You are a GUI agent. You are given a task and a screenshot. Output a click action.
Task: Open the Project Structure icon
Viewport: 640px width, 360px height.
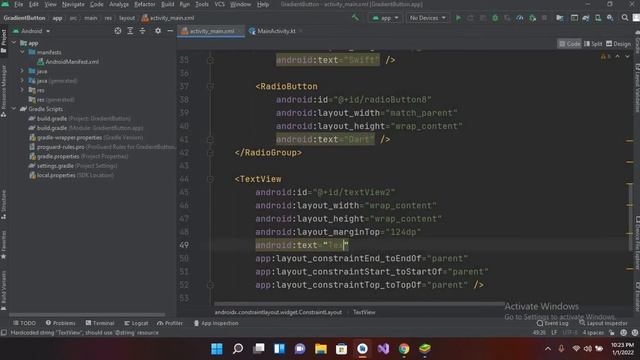[560, 18]
